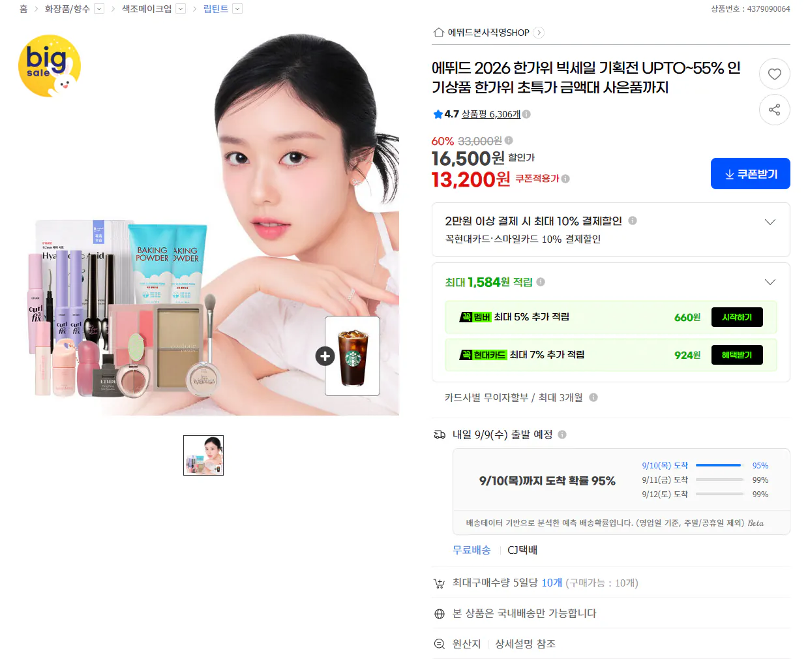The image size is (808, 672).
Task: Open the 화장품/향수 breadcrumb dropdown
Action: [x=99, y=9]
